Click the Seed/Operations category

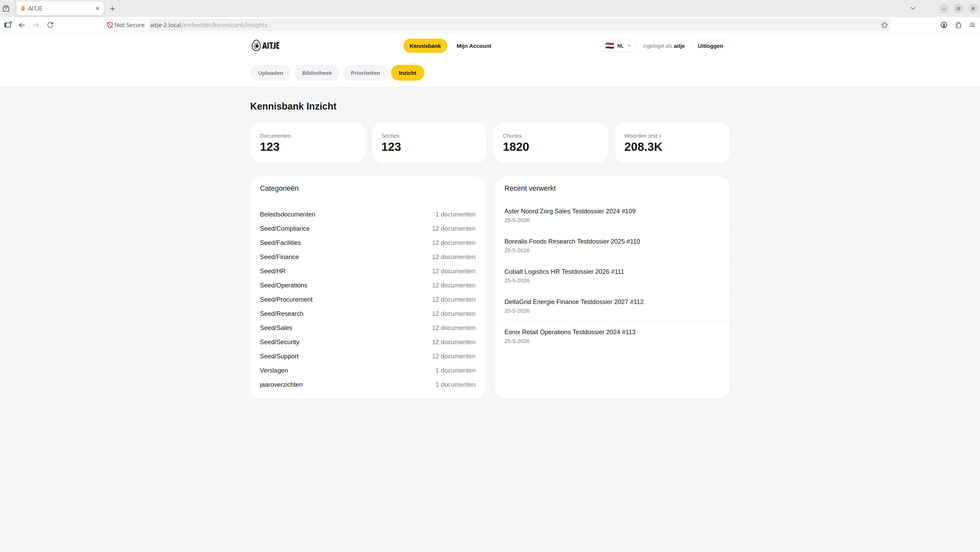[368, 285]
